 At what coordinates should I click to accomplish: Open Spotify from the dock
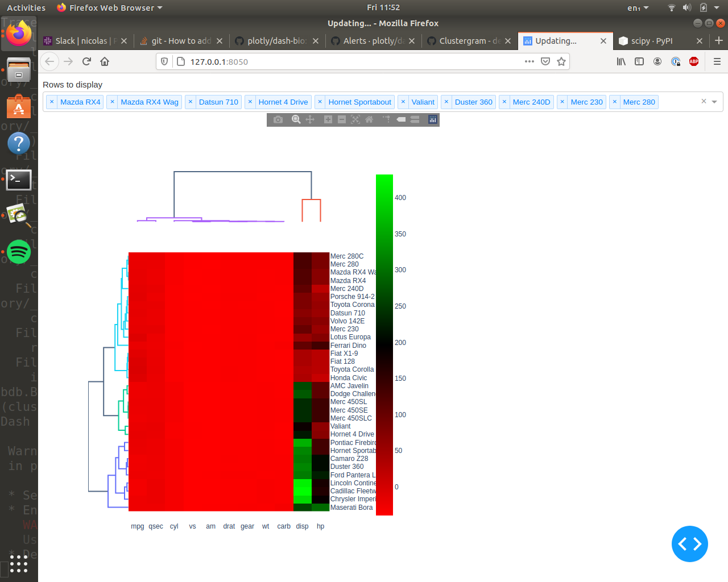pos(19,252)
